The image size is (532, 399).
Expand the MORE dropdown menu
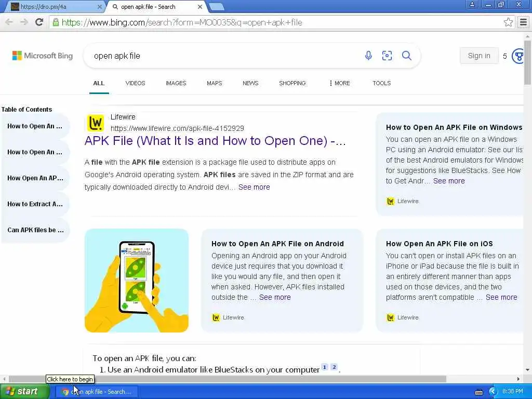point(339,83)
